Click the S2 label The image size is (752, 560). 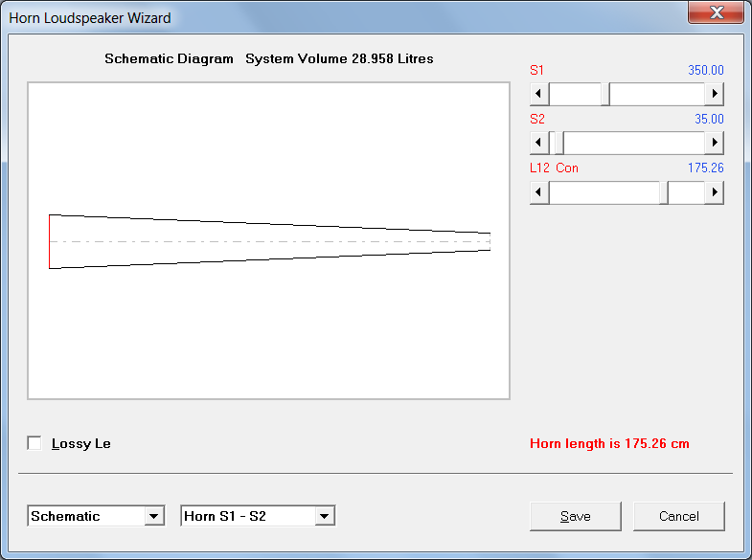click(537, 120)
